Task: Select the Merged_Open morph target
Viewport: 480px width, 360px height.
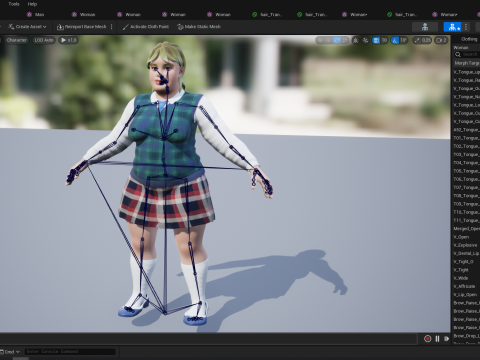Action: pyautogui.click(x=466, y=229)
